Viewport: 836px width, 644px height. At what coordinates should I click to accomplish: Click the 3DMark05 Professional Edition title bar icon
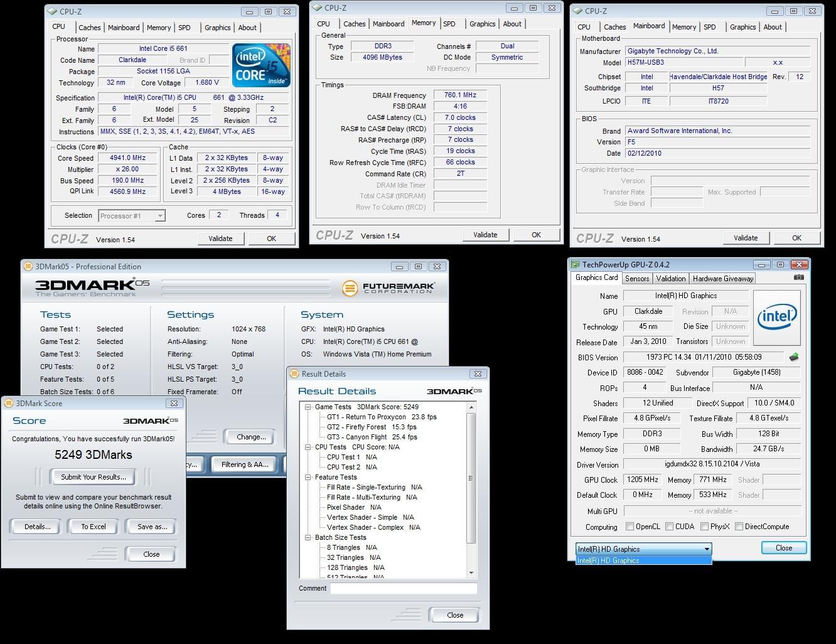pyautogui.click(x=28, y=266)
